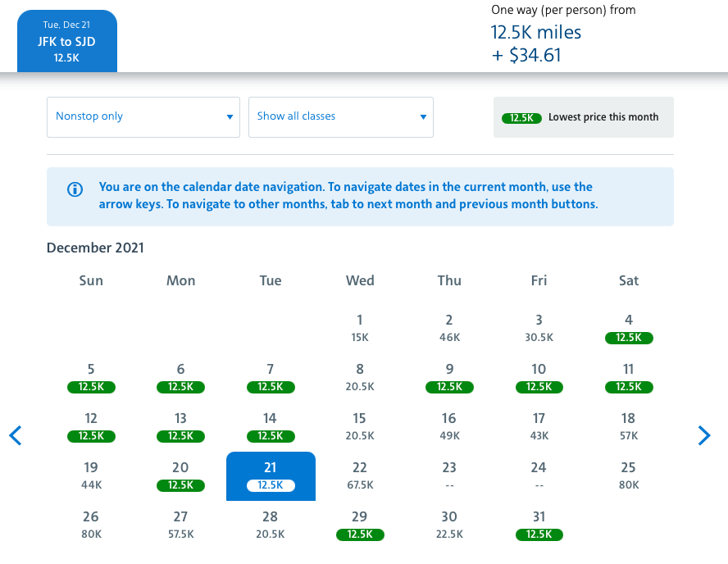Select December 13 on the calendar
This screenshot has width=728, height=564.
tap(180, 426)
